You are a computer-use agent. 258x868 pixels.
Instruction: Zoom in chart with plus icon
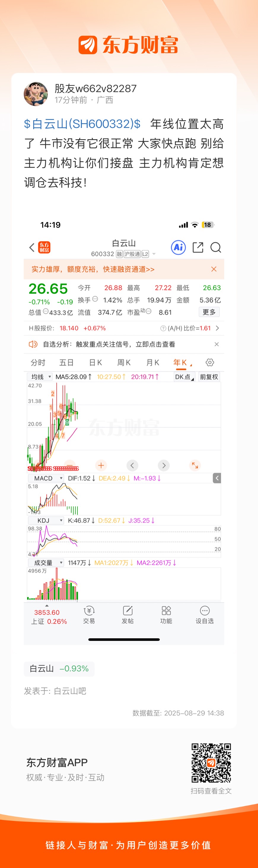(x=101, y=465)
